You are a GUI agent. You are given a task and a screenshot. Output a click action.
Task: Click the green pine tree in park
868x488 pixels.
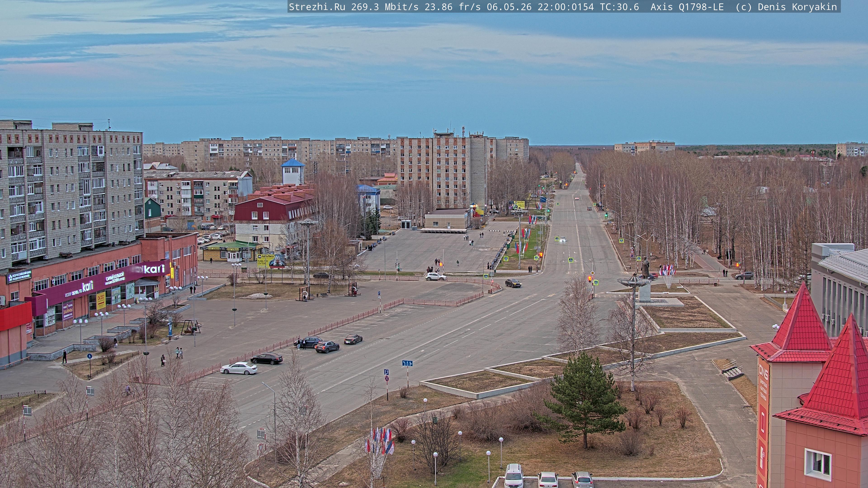coord(586,399)
